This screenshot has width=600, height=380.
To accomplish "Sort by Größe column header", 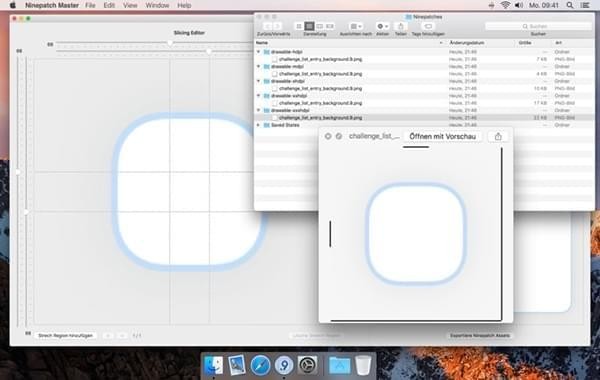I will (525, 43).
